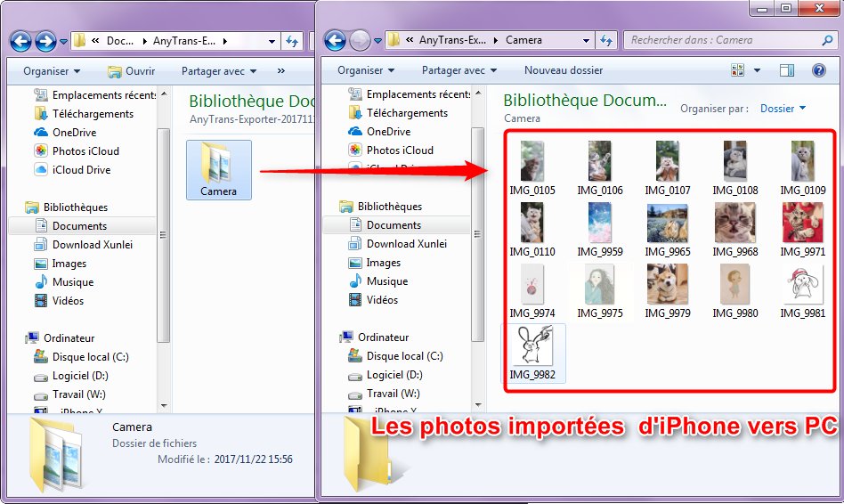This screenshot has height=504, width=844.
Task: Click Nouveau dossier button
Action: tap(564, 70)
